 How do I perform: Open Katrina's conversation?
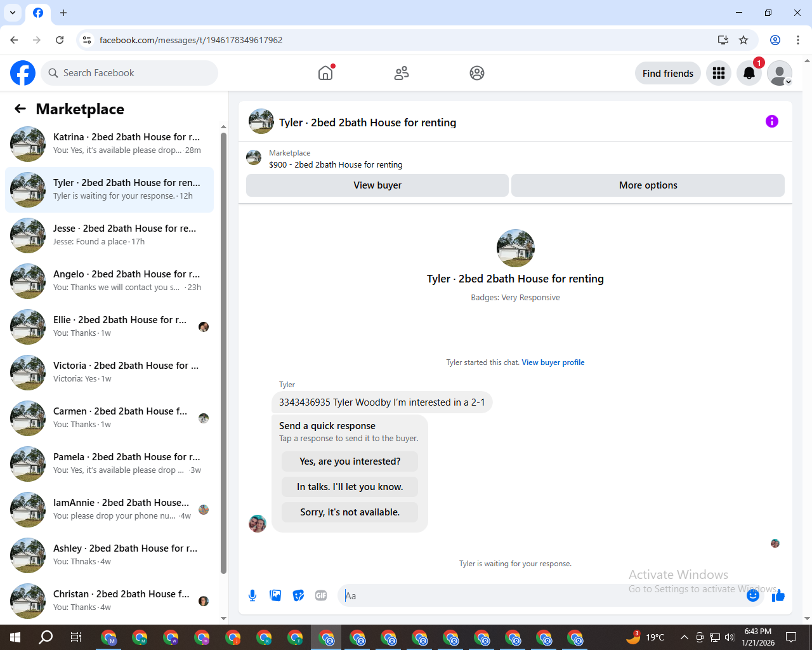click(109, 144)
